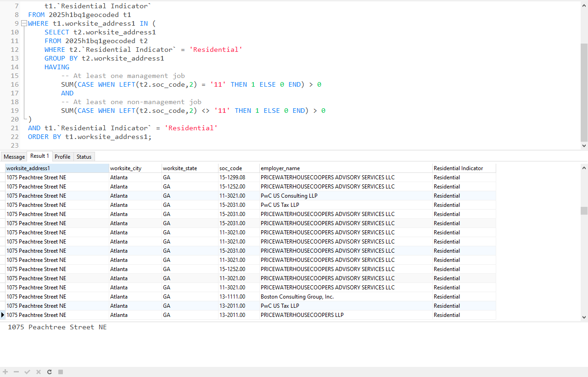Screen dimensions: 588x377
Task: Select the employer_name column header
Action: 346,168
